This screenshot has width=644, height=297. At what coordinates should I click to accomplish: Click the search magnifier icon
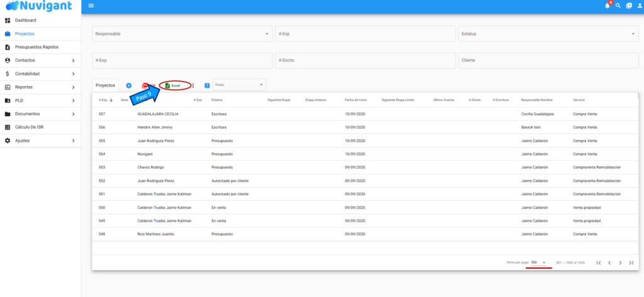618,6
